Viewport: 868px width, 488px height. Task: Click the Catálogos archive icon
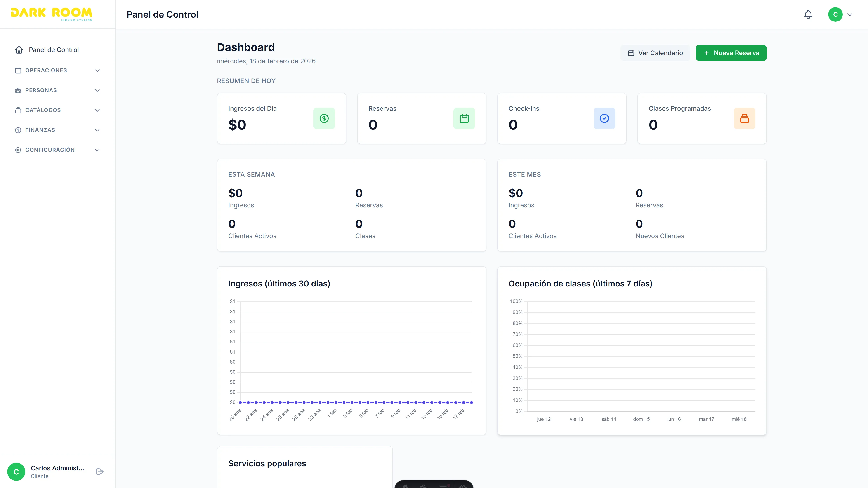[x=18, y=110]
